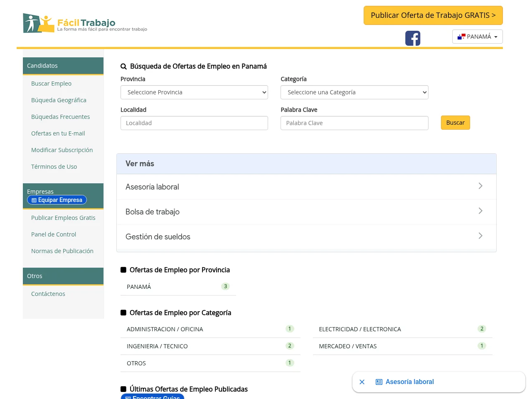Click the Palabra Clave input field
Screen dimensions: 532x399
click(x=355, y=123)
